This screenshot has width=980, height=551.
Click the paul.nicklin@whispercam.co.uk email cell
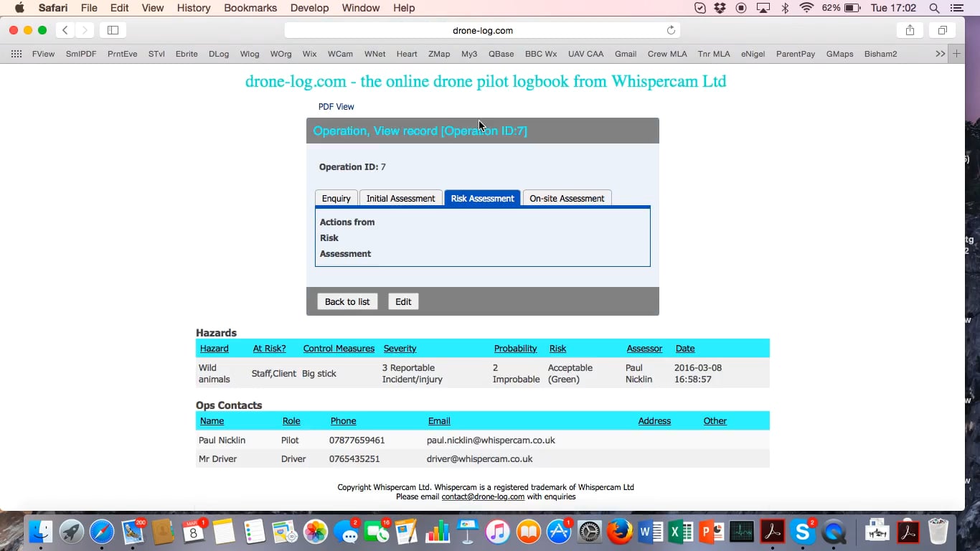pyautogui.click(x=491, y=441)
